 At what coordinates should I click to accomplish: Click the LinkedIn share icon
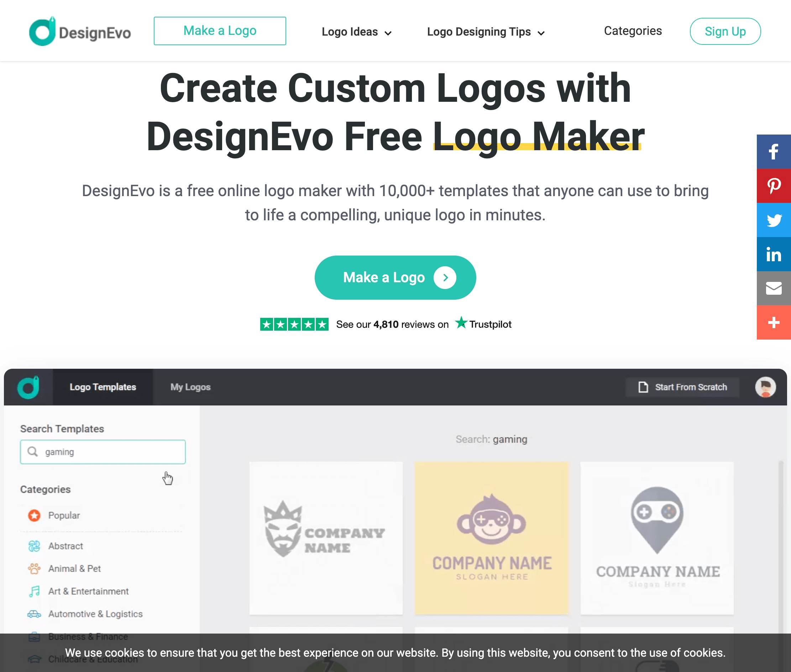click(x=774, y=254)
